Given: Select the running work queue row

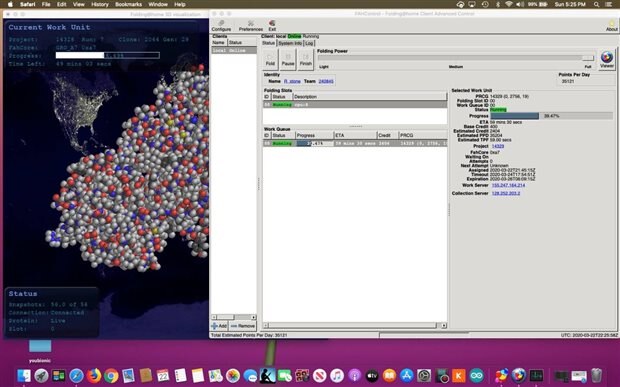Looking at the screenshot, I should 355,143.
